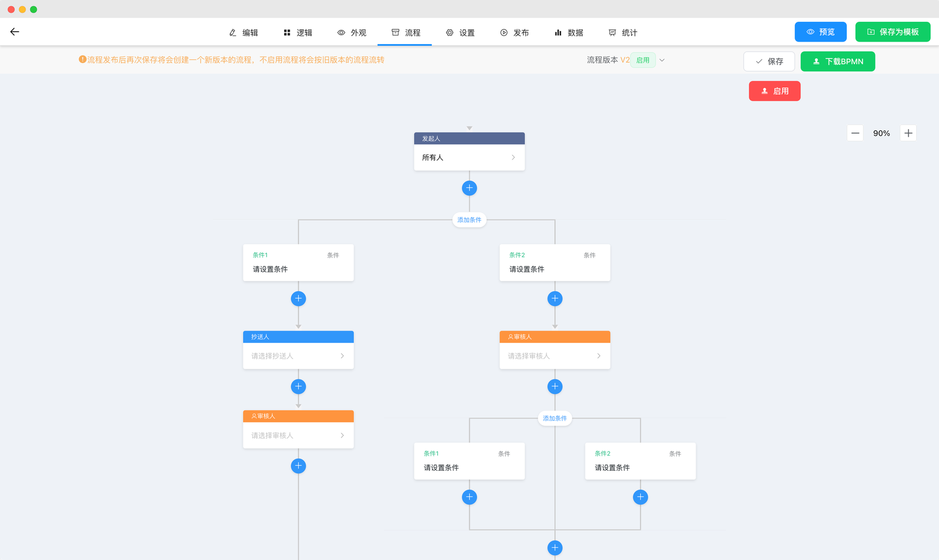
Task: Select the 流程 tab
Action: [406, 33]
